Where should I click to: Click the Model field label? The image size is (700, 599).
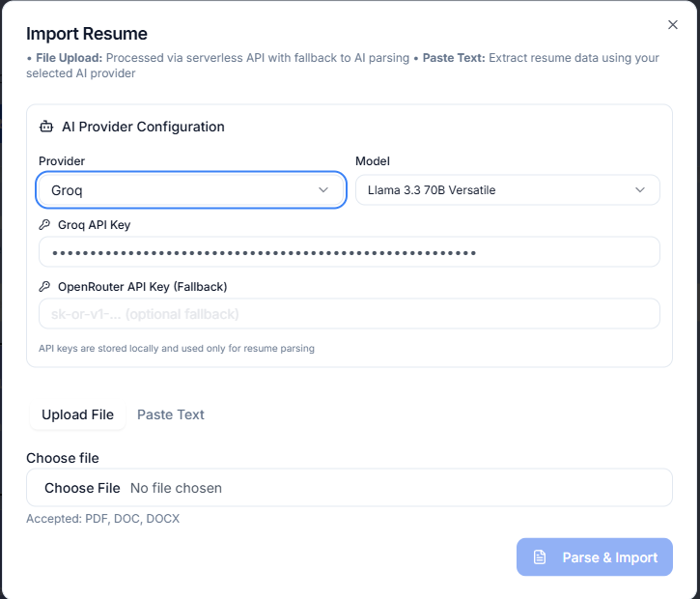coord(373,161)
